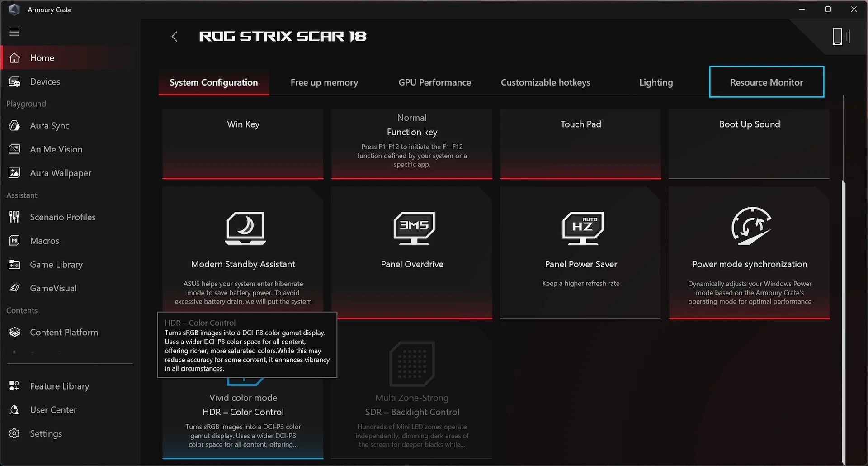
Task: Select AniMe Vision in Playground section
Action: (x=56, y=149)
